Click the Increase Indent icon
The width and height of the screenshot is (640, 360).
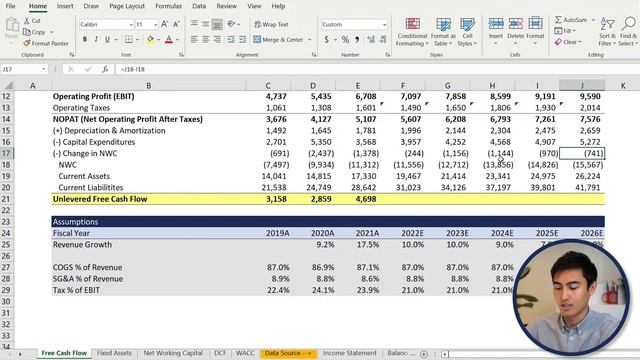242,40
